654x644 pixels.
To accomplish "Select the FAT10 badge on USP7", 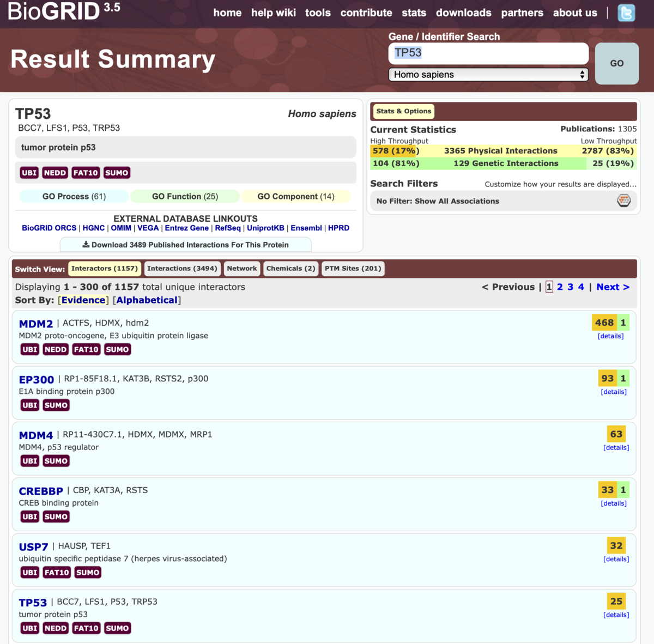I will 57,572.
